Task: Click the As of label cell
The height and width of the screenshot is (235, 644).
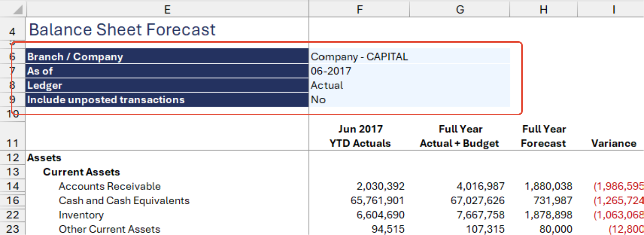Action: [x=167, y=71]
